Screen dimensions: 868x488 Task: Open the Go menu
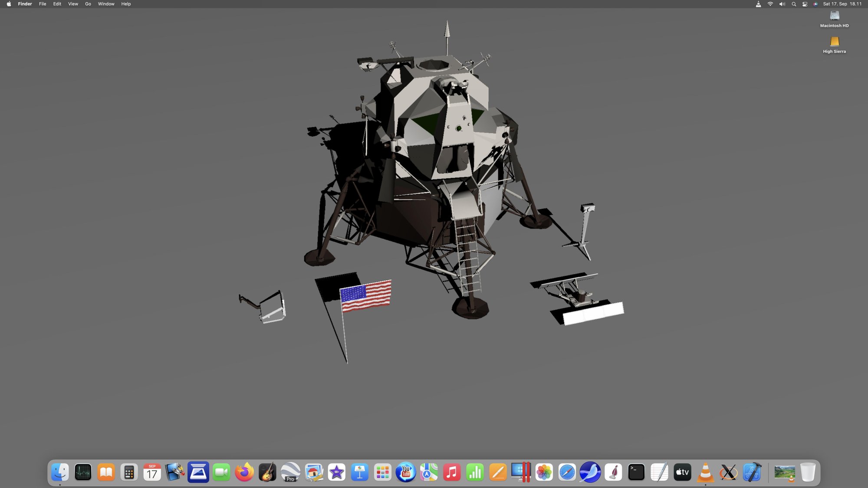pos(88,4)
